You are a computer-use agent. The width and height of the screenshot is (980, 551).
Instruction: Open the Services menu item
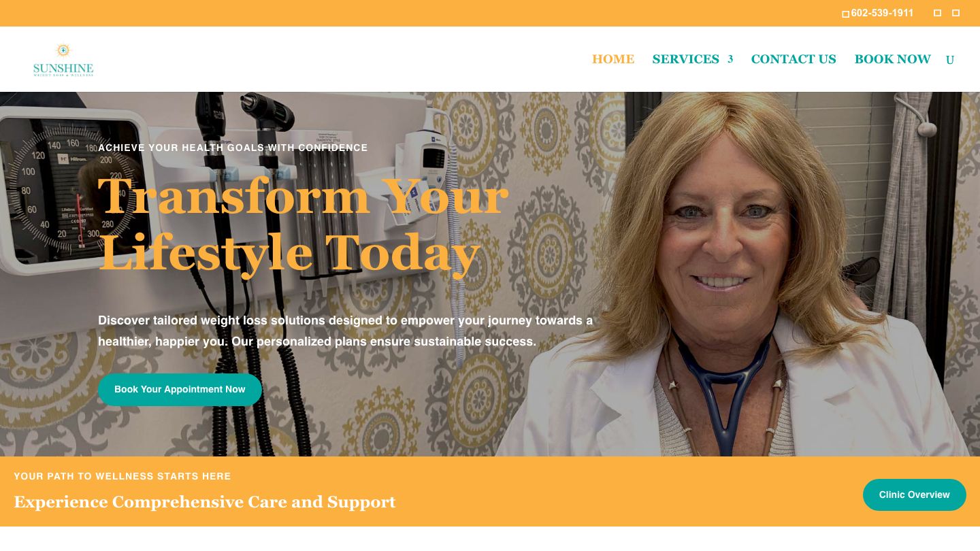(685, 59)
